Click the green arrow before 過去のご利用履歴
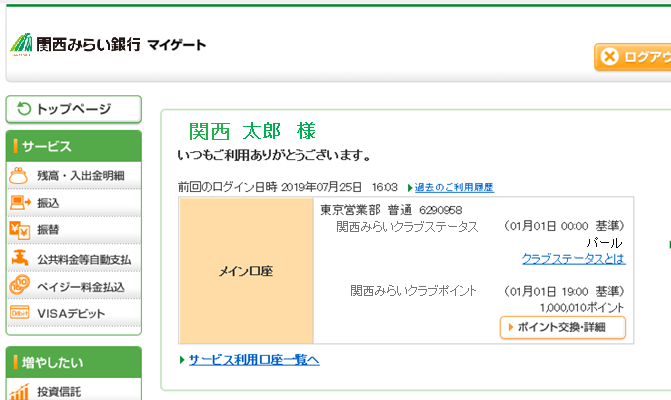The height and width of the screenshot is (400, 671). [410, 188]
